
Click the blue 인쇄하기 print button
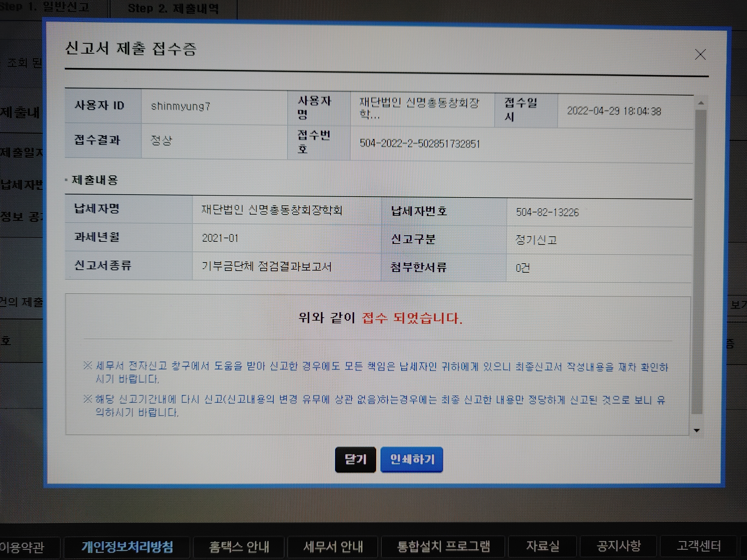412,459
